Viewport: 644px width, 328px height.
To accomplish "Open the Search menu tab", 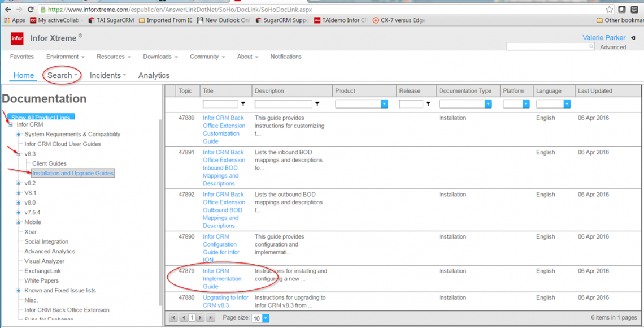I will 62,75.
